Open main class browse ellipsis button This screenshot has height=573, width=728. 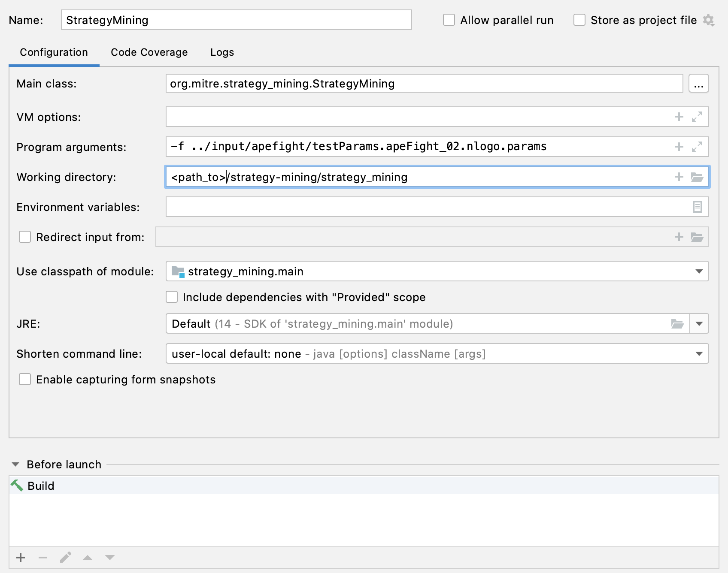698,84
